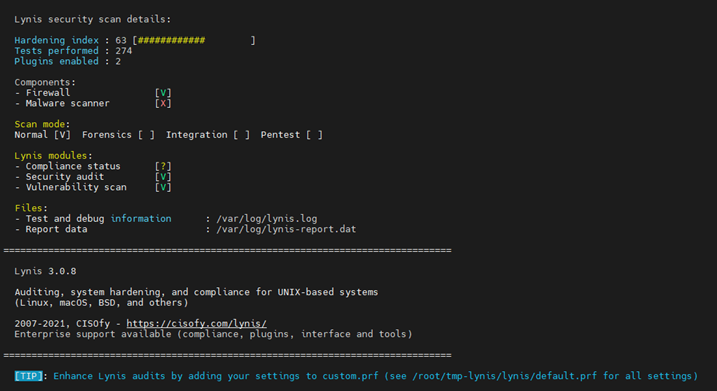Click the 'Hardening index' label
This screenshot has height=391, width=717.
point(56,40)
